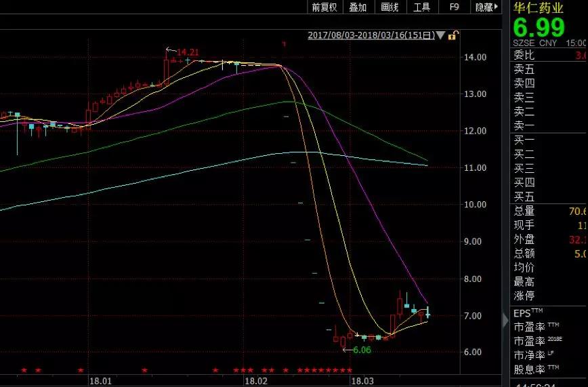Click the 2017/08/03-2018/03/16 date range link
Image resolution: width=588 pixels, height=387 pixels.
pyautogui.click(x=371, y=35)
